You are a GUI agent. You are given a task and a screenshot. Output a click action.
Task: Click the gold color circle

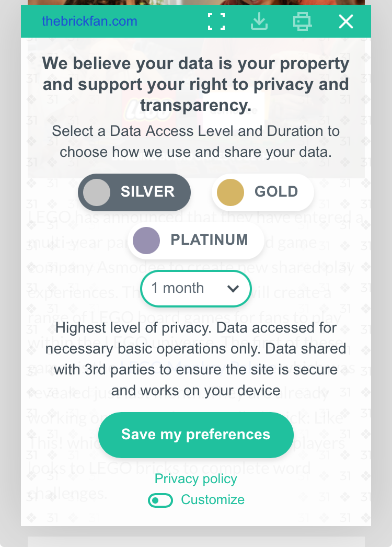[x=230, y=192]
